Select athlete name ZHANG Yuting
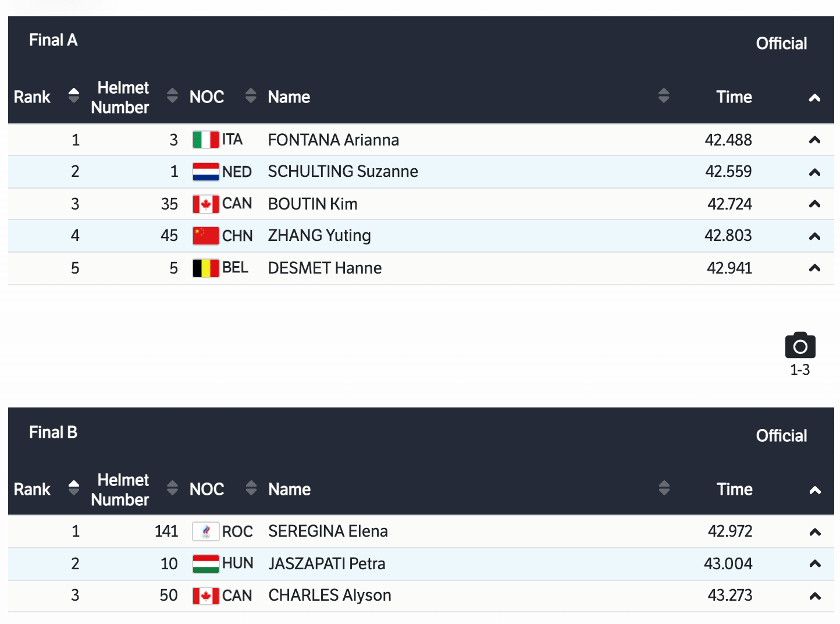840x624 pixels. pos(319,236)
